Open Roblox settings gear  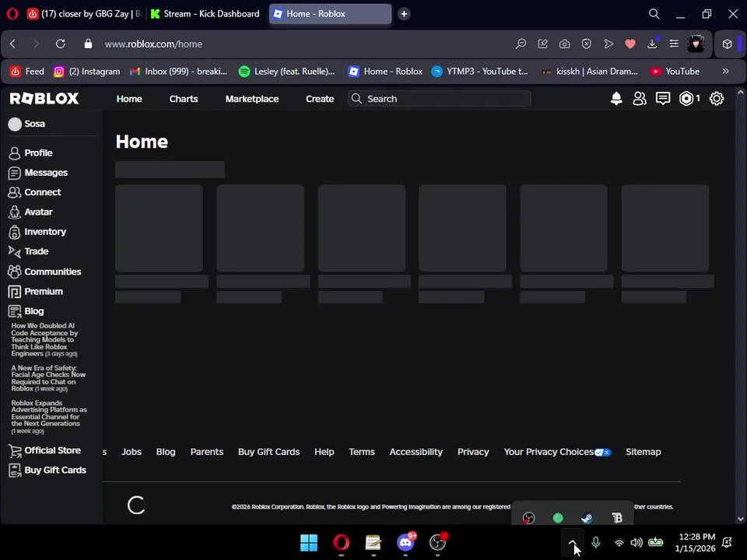coord(716,99)
